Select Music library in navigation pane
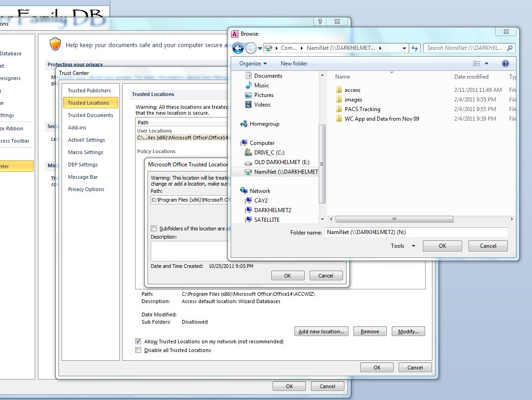This screenshot has height=400, width=532. click(x=257, y=85)
